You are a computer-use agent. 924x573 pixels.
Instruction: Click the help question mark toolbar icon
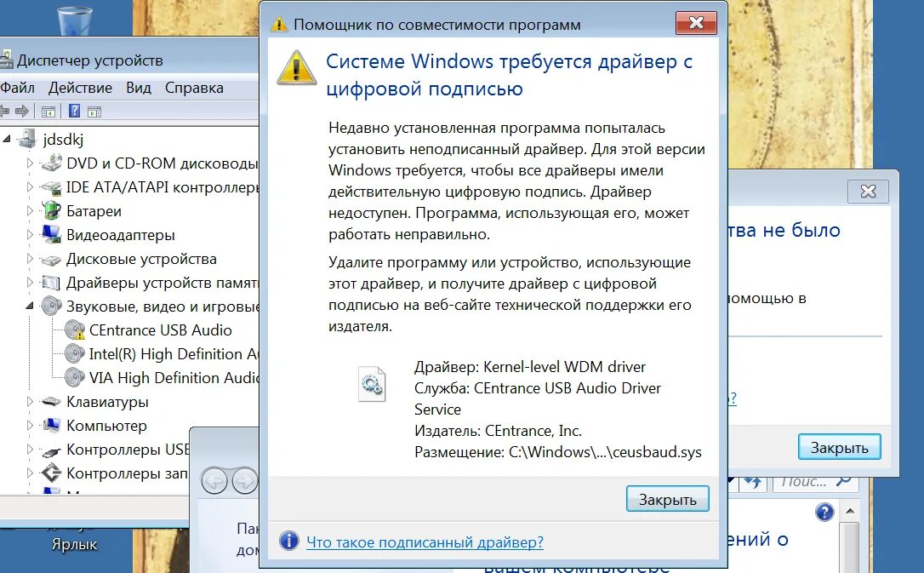pyautogui.click(x=74, y=111)
